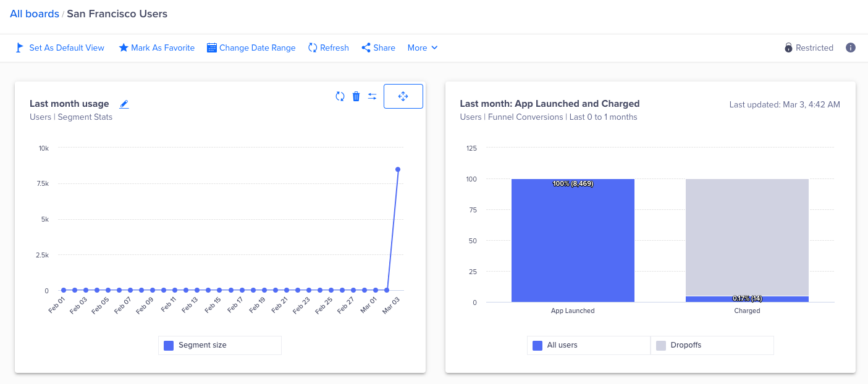Click the Share network icon
The width and height of the screenshot is (868, 384).
366,48
